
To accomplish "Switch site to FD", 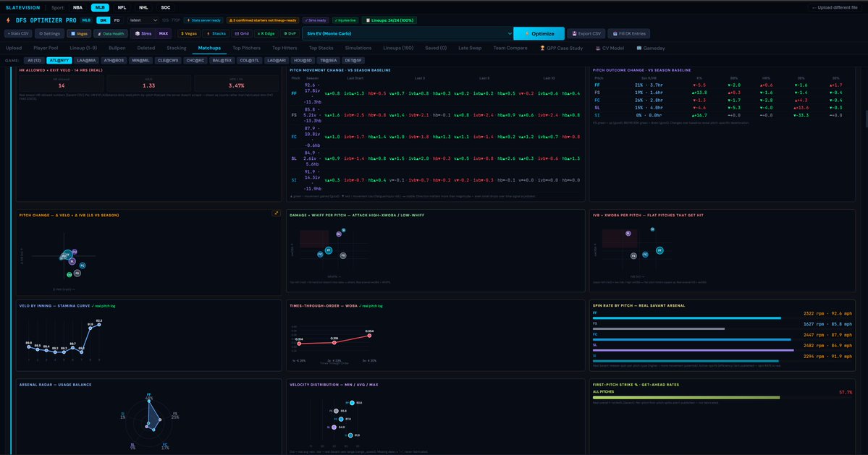I will point(117,20).
